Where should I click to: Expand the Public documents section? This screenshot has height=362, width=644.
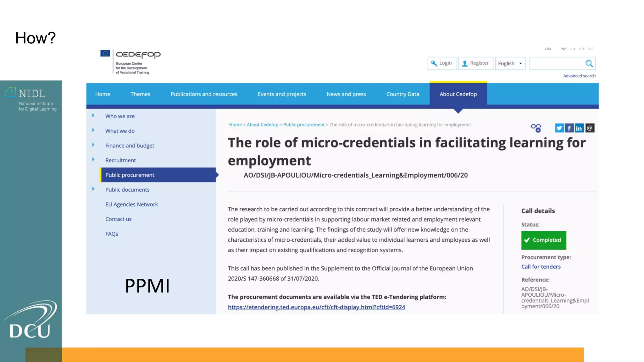(x=93, y=189)
